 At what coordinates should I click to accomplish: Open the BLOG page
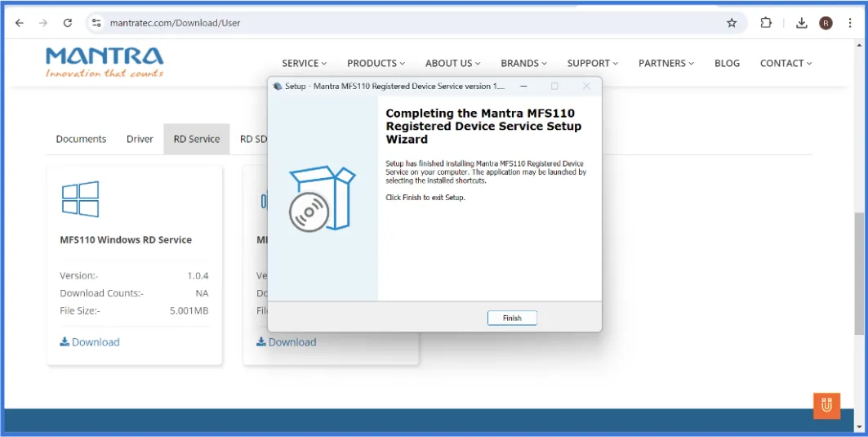(727, 63)
